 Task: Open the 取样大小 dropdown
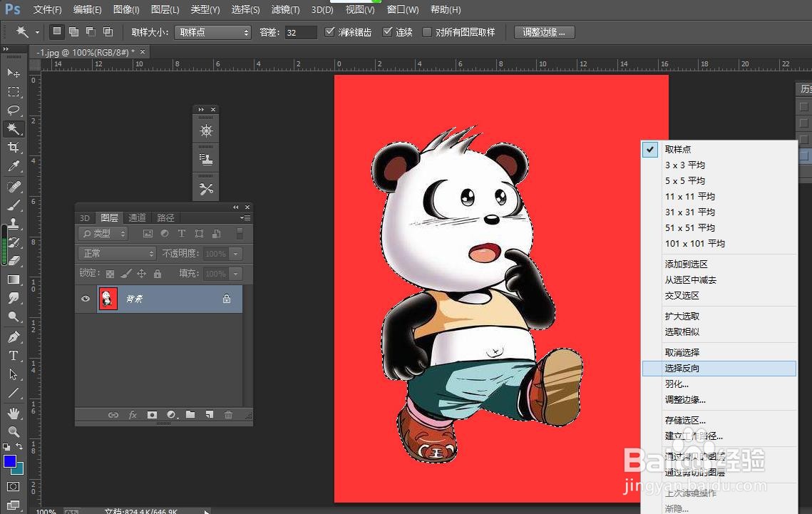click(213, 33)
